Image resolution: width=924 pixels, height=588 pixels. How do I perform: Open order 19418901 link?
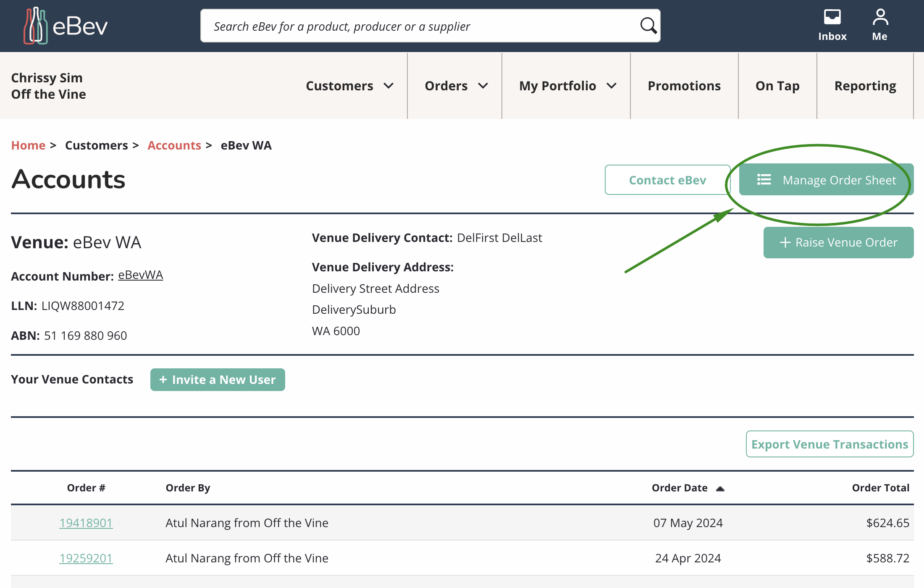86,523
